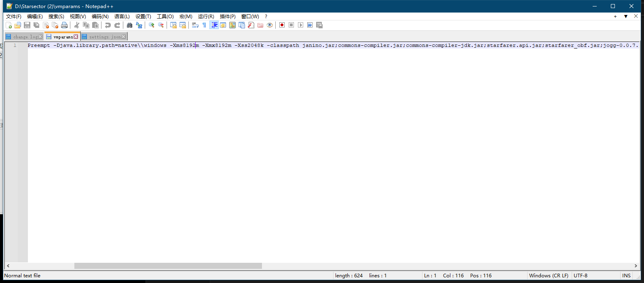Click the horizontal scrollbar thumb
The image size is (644, 283).
pyautogui.click(x=168, y=266)
